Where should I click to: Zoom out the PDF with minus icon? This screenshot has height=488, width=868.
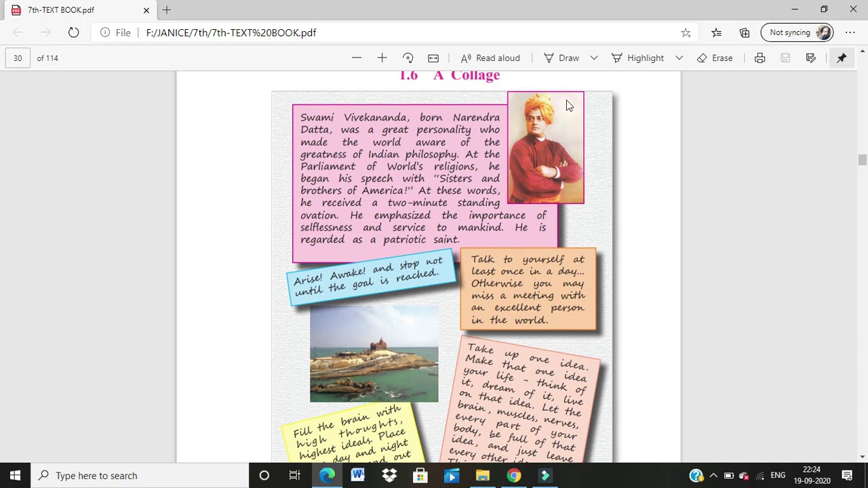pyautogui.click(x=357, y=58)
